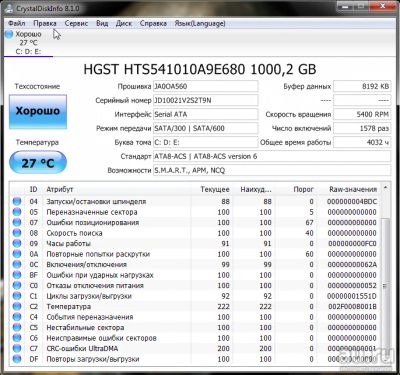
Task: Click status icon for attribute C6
Action: point(17,338)
